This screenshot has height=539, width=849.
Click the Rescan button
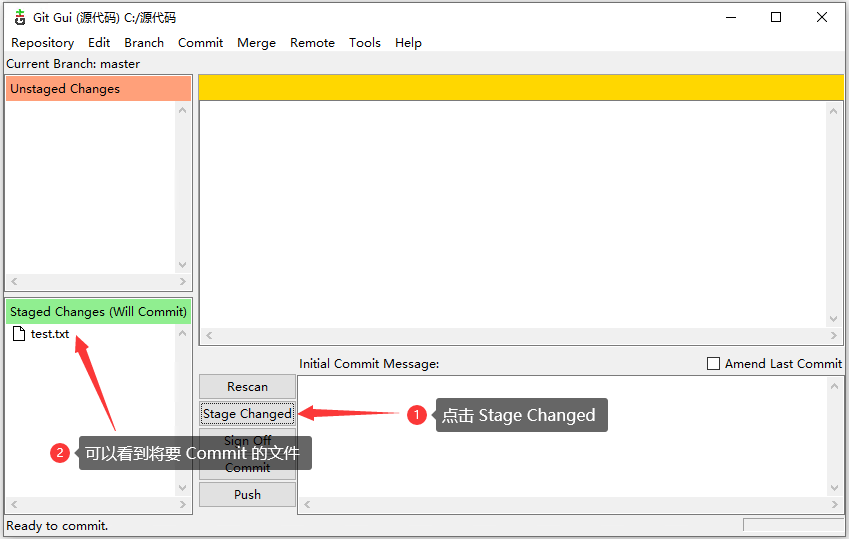(x=247, y=387)
